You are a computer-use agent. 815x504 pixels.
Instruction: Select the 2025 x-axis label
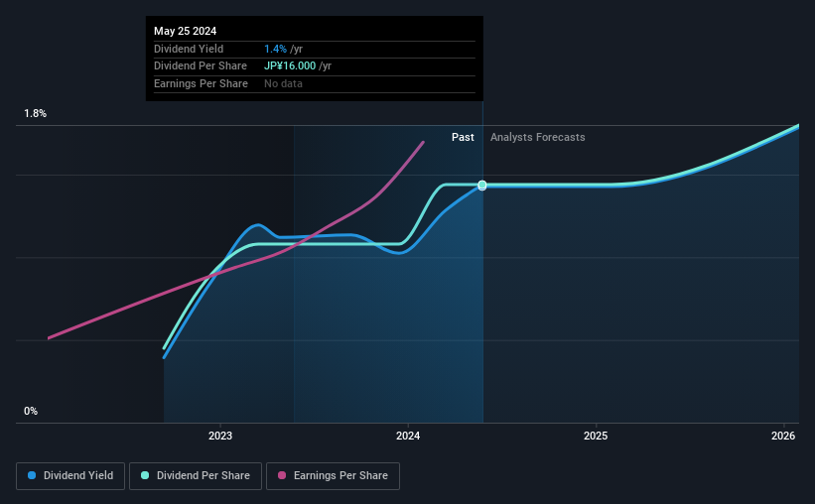[x=596, y=436]
